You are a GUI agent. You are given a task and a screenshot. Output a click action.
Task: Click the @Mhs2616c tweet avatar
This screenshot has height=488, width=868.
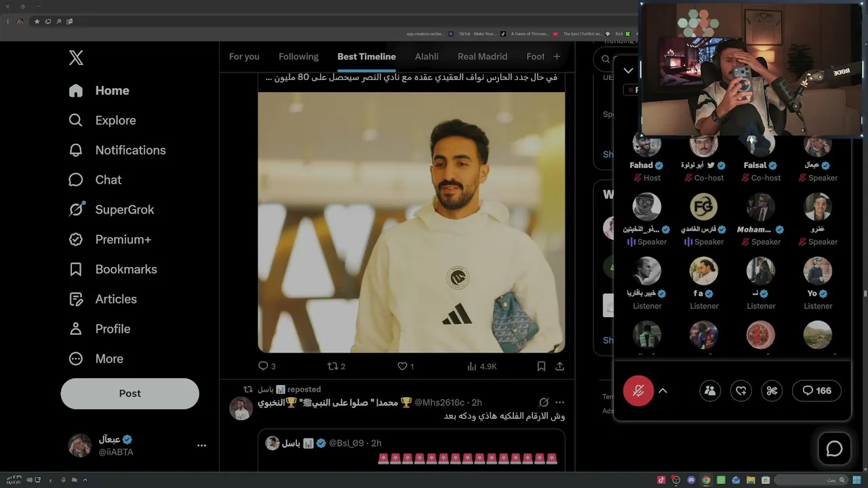pyautogui.click(x=241, y=409)
